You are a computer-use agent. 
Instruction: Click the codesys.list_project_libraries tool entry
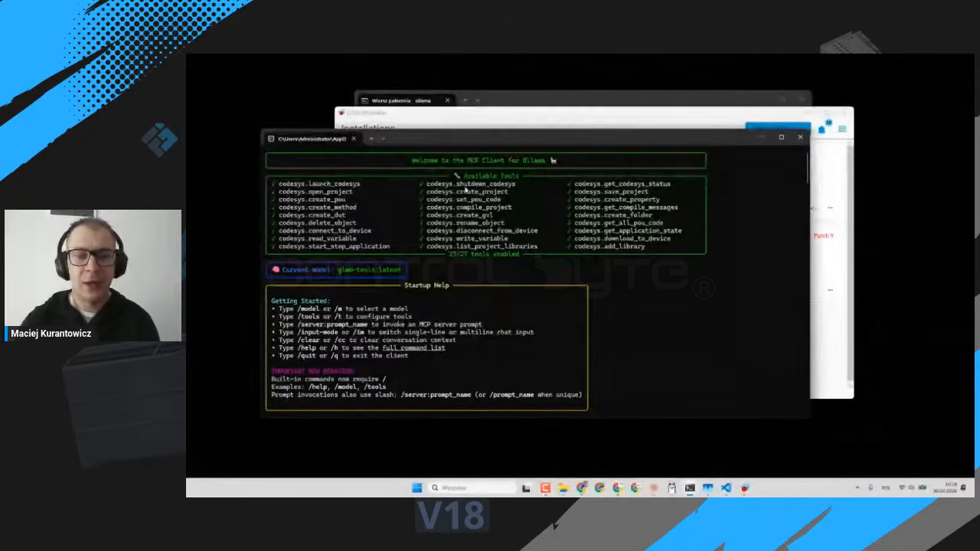pyautogui.click(x=482, y=246)
